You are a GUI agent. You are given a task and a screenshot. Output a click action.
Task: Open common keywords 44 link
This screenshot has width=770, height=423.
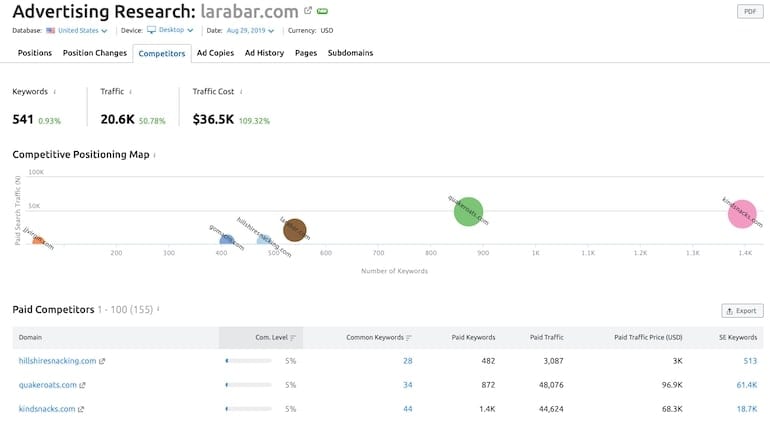coord(408,409)
